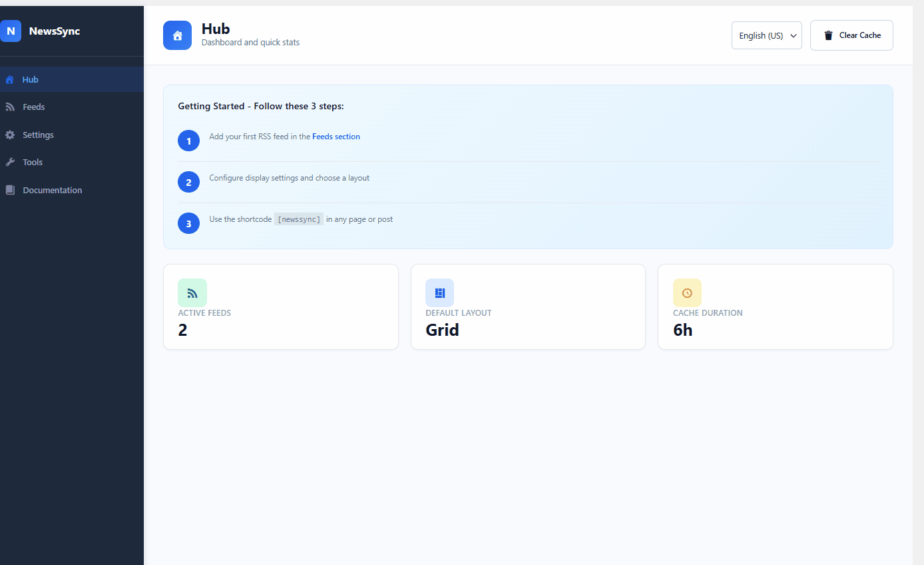Click the book icon beside Documentation
924x565 pixels.
11,190
